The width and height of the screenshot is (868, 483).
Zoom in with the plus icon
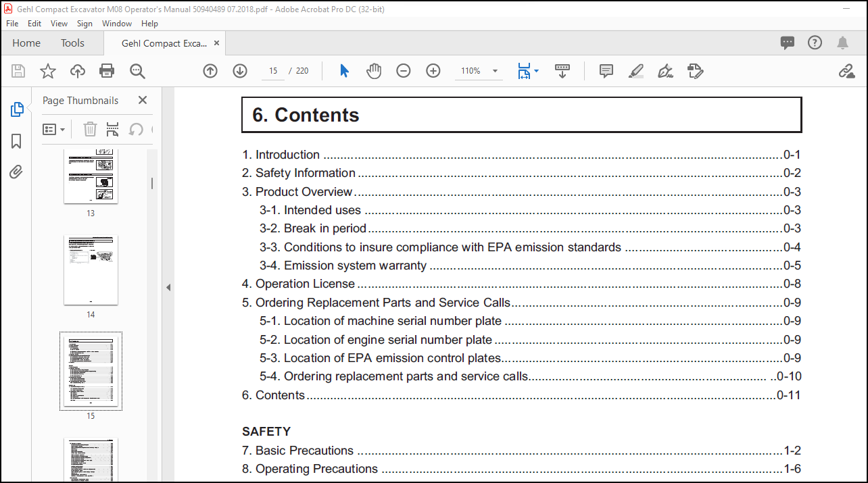click(433, 71)
